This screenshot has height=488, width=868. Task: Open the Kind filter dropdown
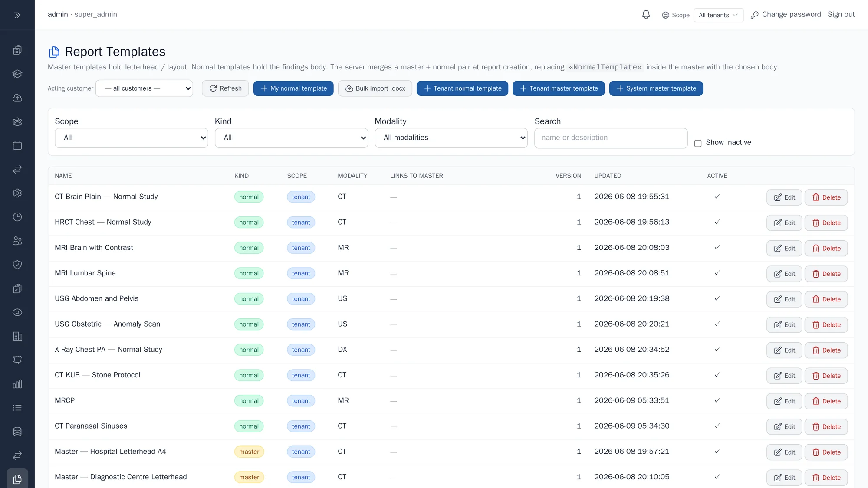291,138
